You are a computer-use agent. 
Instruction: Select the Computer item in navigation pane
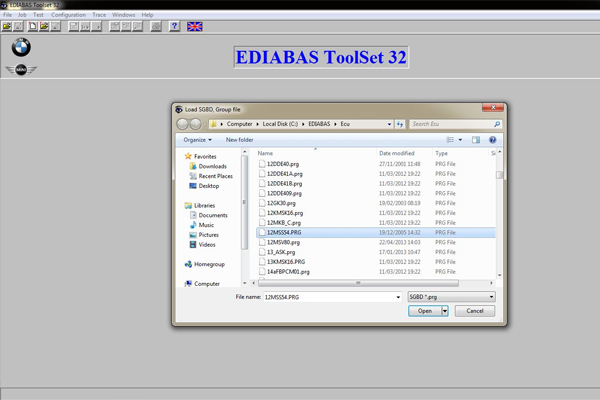pyautogui.click(x=207, y=284)
